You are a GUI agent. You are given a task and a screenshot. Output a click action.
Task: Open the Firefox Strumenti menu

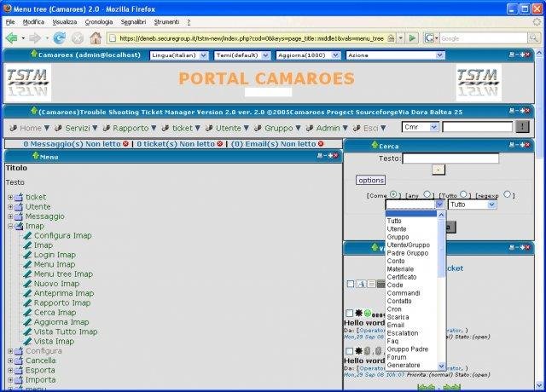166,22
